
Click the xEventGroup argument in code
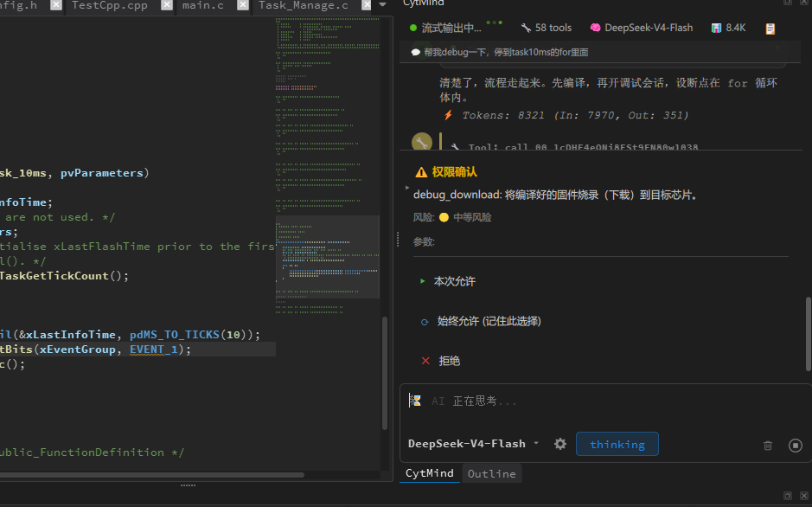(78, 350)
